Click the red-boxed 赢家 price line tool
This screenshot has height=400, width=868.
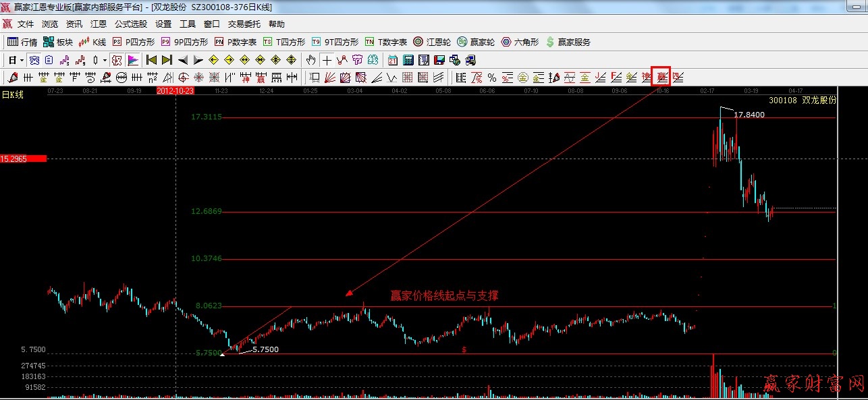click(x=661, y=77)
